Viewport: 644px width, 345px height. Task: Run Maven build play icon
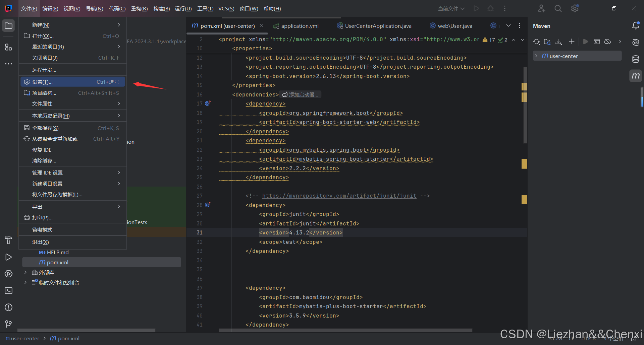586,42
